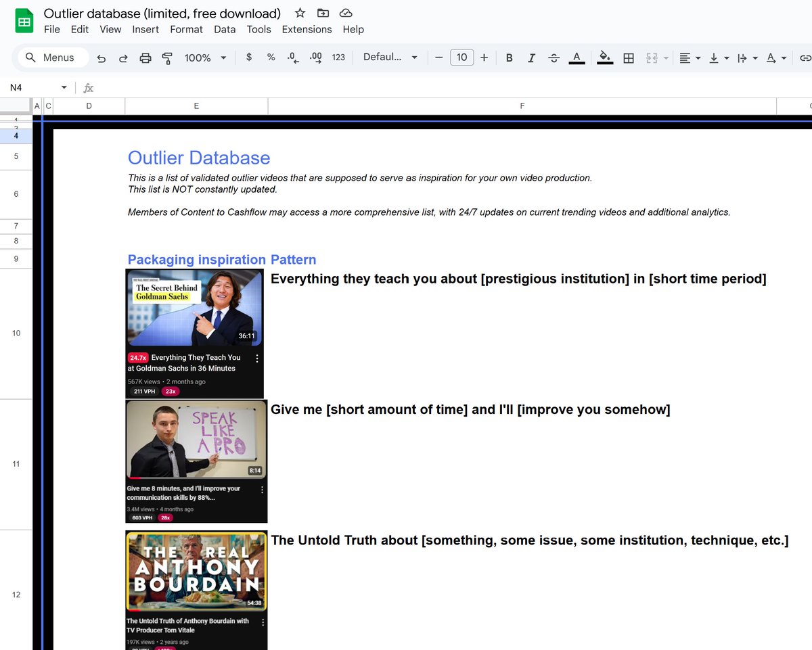Click the Pattern column header text
This screenshot has width=812, height=650.
coord(294,260)
